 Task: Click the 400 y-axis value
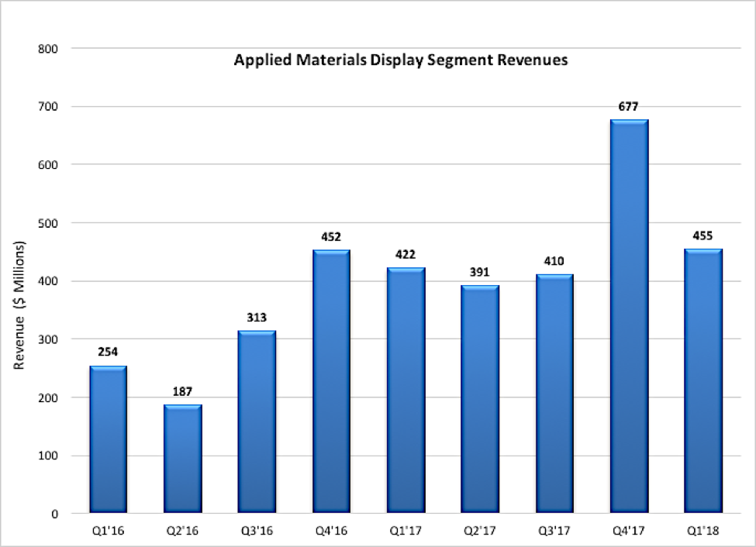[48, 281]
